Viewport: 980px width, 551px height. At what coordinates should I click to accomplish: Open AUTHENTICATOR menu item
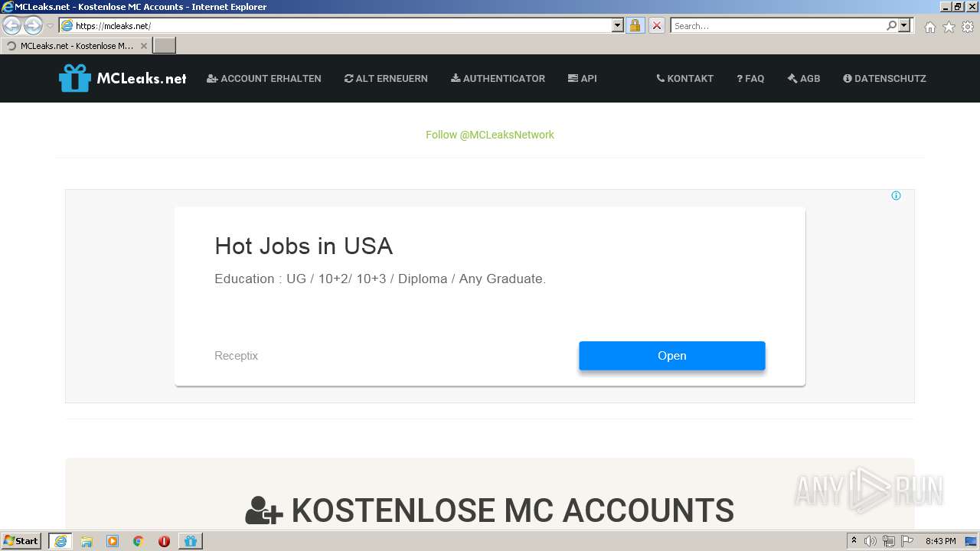[498, 78]
